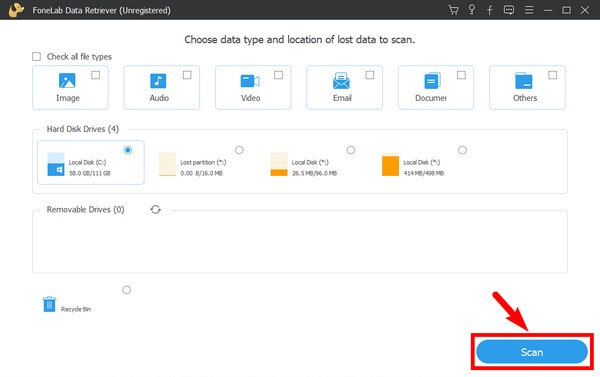Click the 'Hard Disk Drives (4)' heading

click(83, 129)
